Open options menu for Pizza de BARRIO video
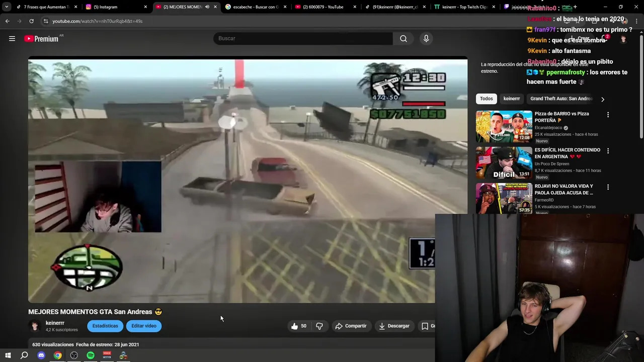This screenshot has width=644, height=362. click(x=608, y=115)
